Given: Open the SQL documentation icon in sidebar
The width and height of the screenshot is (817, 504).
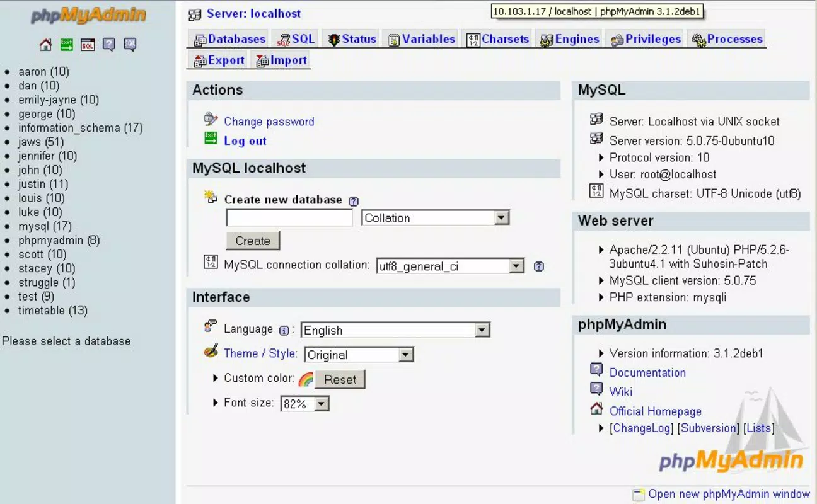Looking at the screenshot, I should pos(130,45).
